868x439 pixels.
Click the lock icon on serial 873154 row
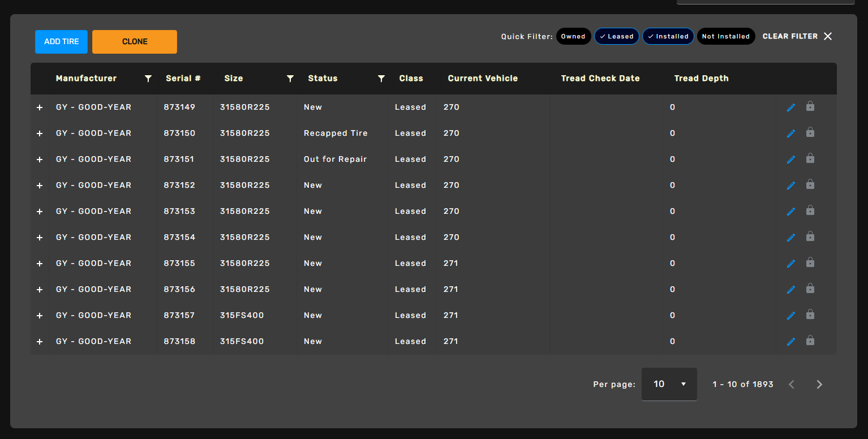(x=810, y=236)
